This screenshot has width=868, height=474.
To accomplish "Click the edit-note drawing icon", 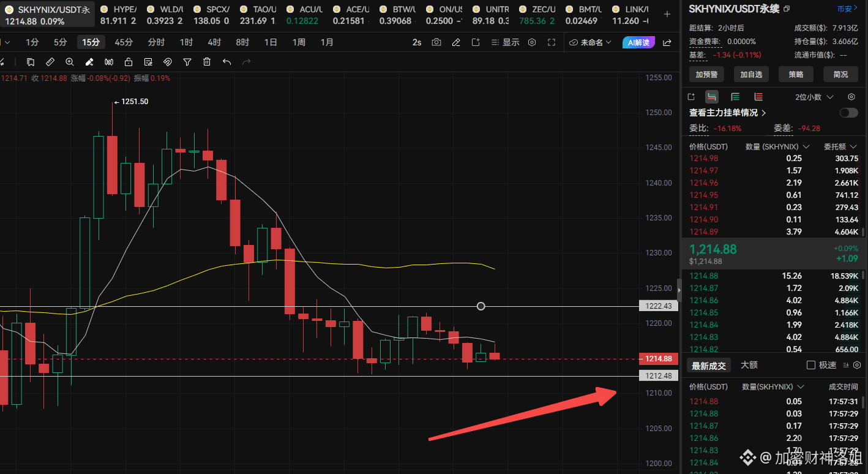I will click(148, 62).
